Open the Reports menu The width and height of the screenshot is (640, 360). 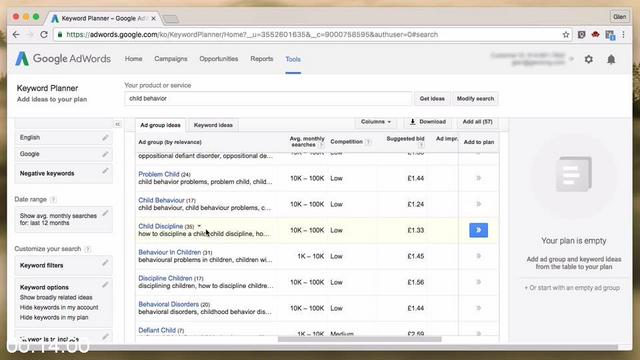point(262,59)
